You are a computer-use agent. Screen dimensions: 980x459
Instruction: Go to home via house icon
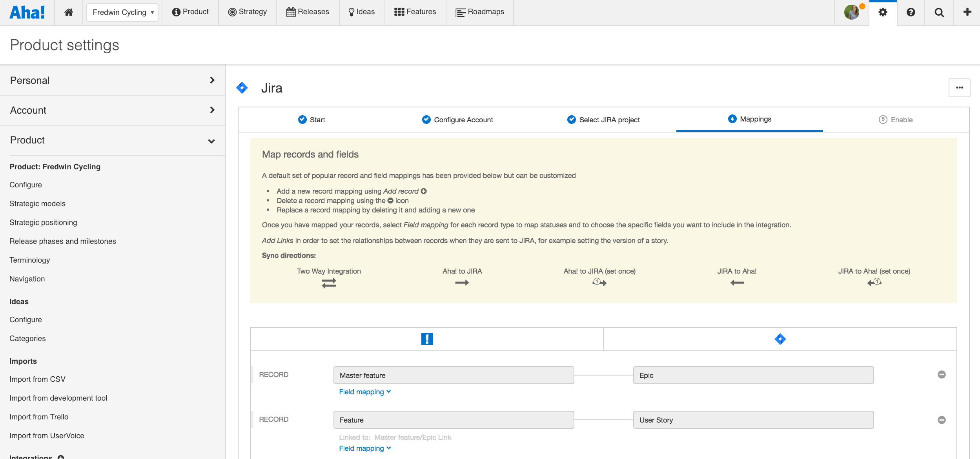(x=69, y=12)
